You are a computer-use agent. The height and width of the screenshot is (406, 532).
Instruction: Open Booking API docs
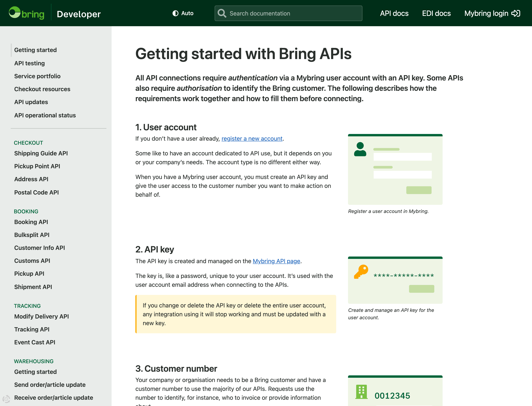click(x=31, y=222)
